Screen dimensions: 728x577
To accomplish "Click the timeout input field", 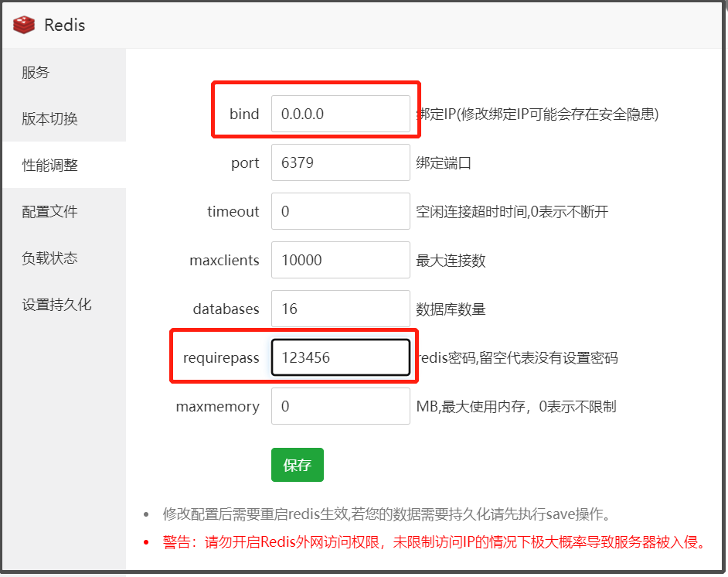I will [340, 211].
